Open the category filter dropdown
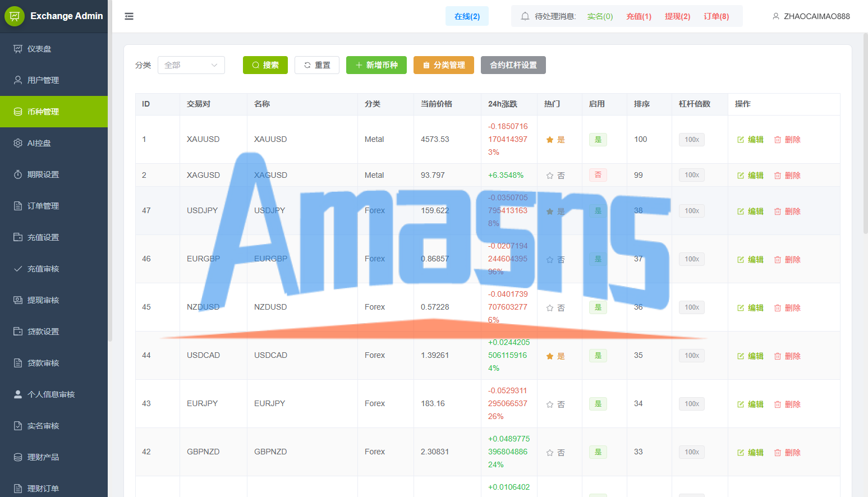 (x=191, y=65)
